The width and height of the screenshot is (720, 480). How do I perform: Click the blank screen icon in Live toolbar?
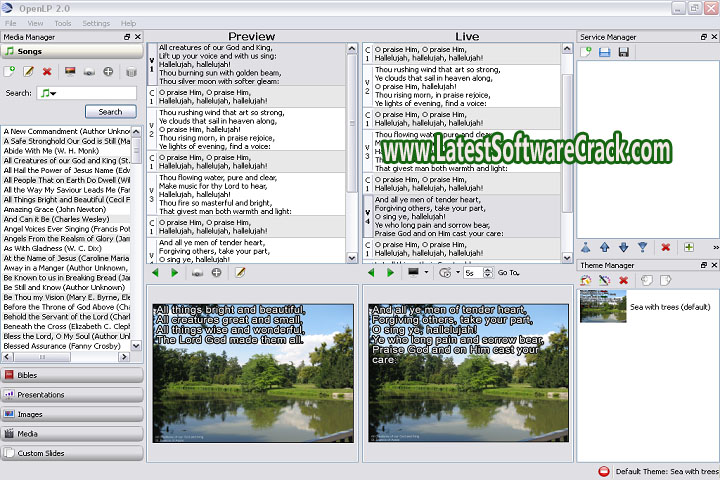[413, 272]
